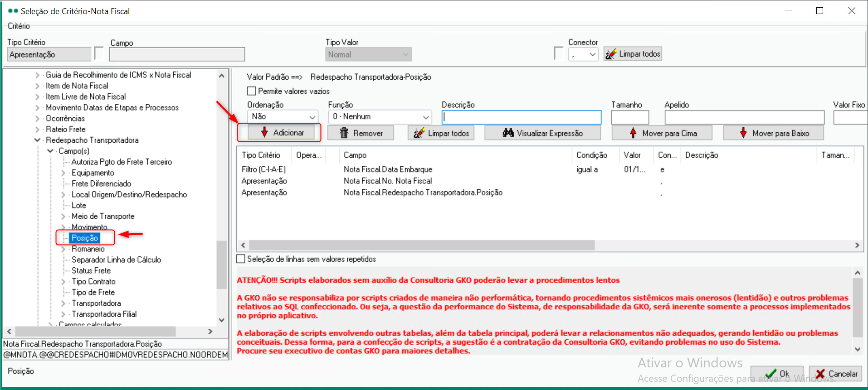Expand the Meio de Transporte node
The width and height of the screenshot is (868, 390).
tap(63, 216)
